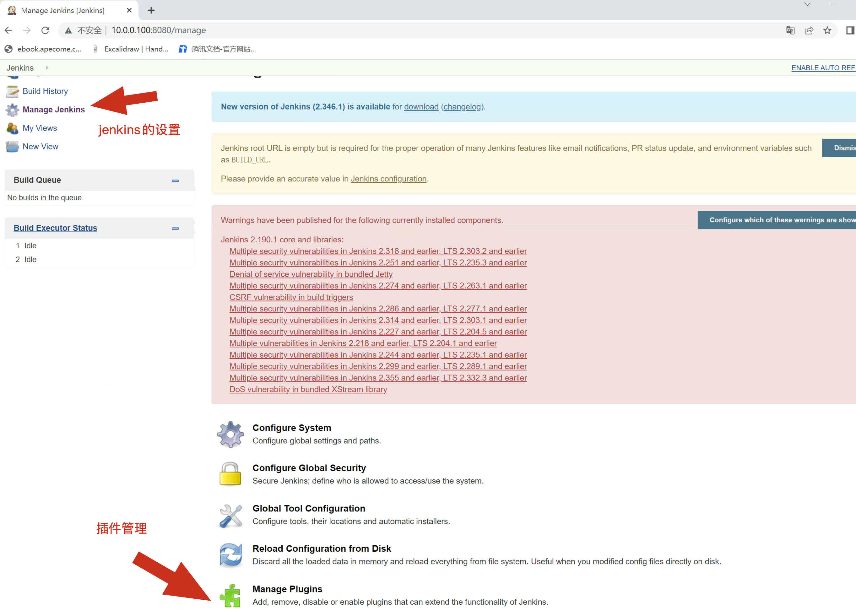Click the Reload Configuration from Disk icon
Viewport: 856px width, 616px height.
[x=230, y=555]
